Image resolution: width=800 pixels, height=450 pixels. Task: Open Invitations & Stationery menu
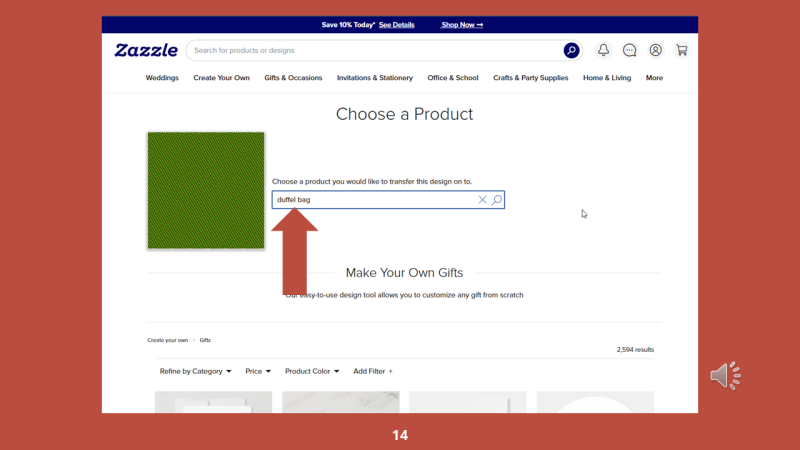[375, 78]
